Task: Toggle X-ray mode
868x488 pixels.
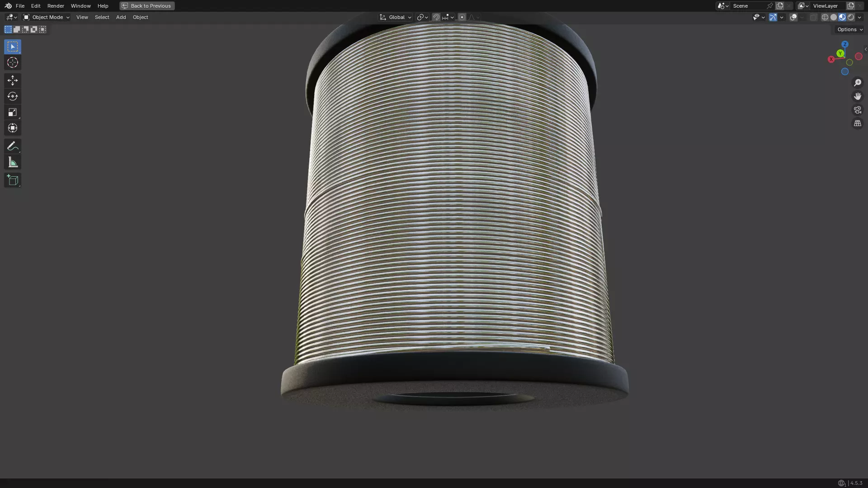Action: 813,17
